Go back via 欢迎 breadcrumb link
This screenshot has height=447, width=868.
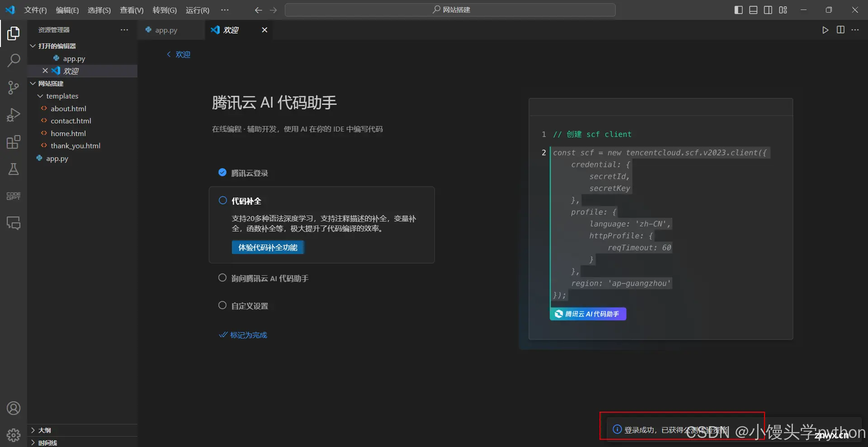pos(179,54)
